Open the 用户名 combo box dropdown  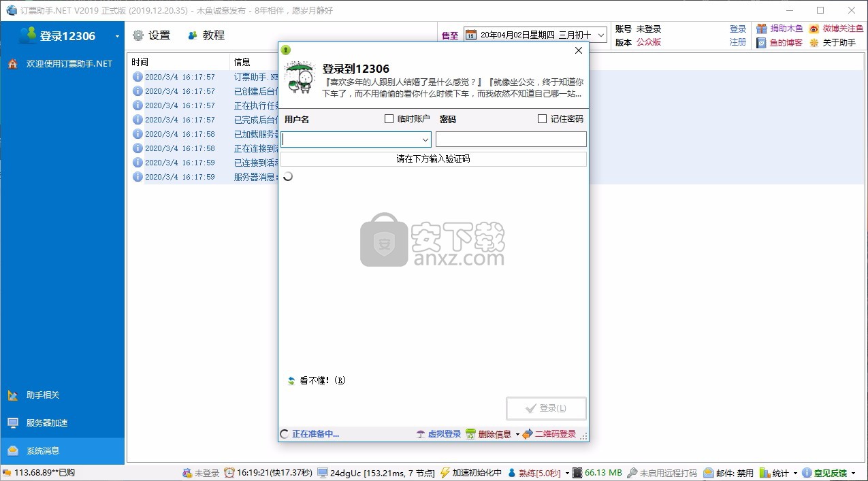tap(425, 139)
